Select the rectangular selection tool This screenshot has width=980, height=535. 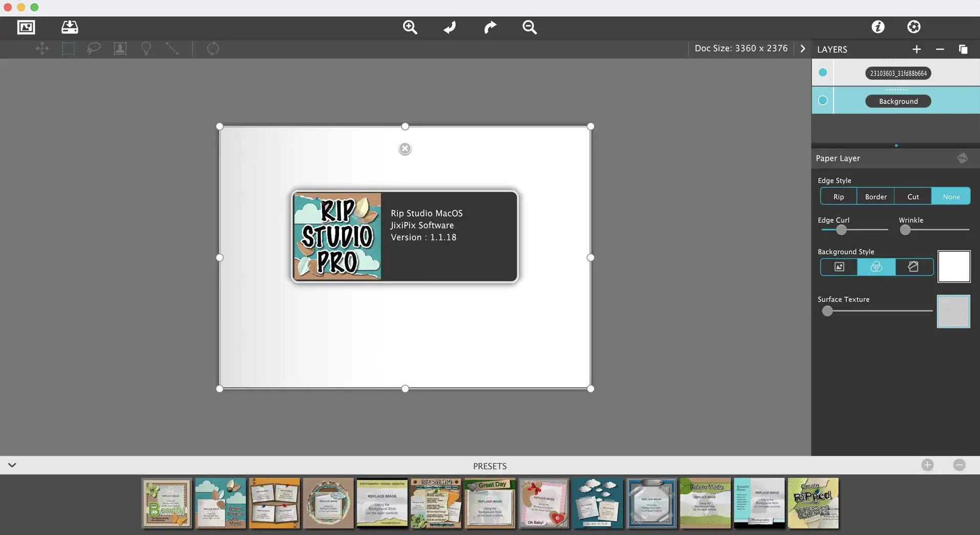click(68, 48)
